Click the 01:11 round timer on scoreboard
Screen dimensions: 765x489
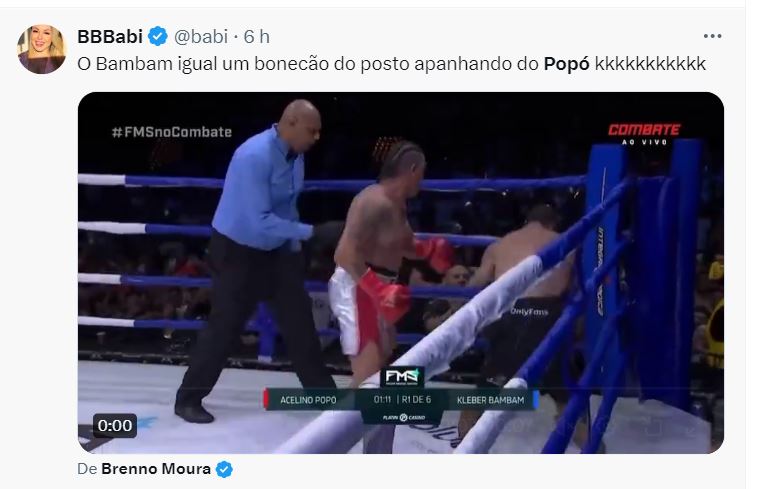click(x=382, y=400)
